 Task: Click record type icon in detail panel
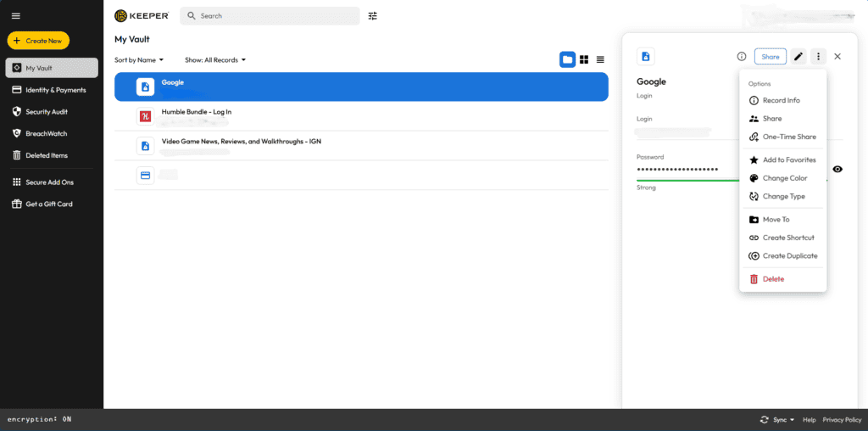(645, 57)
